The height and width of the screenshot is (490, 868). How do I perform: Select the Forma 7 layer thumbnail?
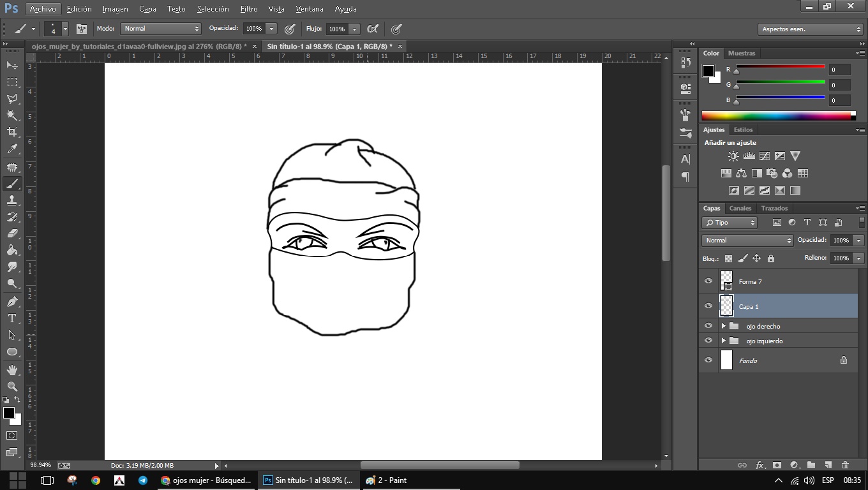726,281
